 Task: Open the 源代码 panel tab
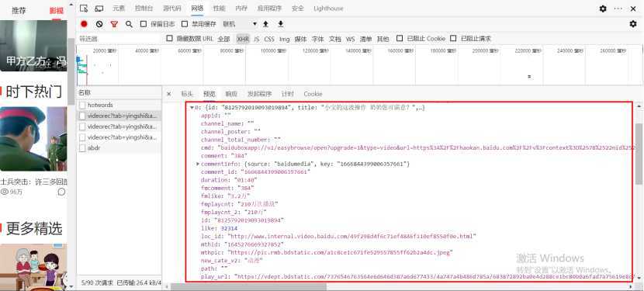(x=172, y=9)
